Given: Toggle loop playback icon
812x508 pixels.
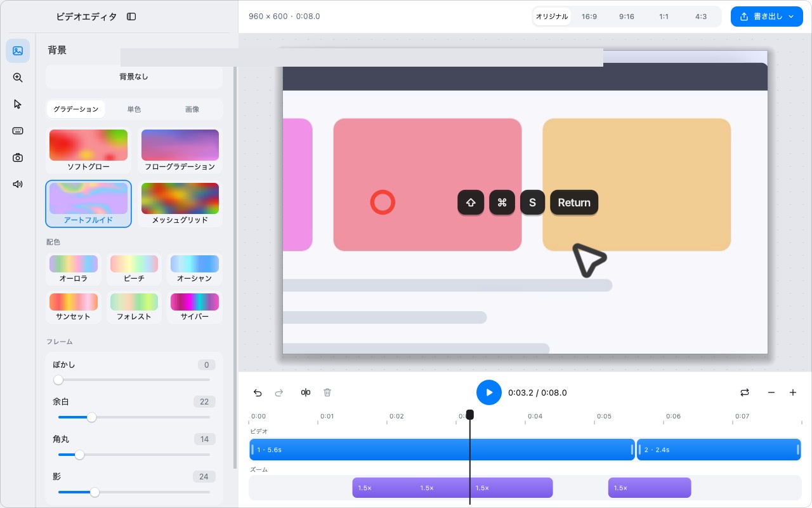Looking at the screenshot, I should click(x=745, y=392).
